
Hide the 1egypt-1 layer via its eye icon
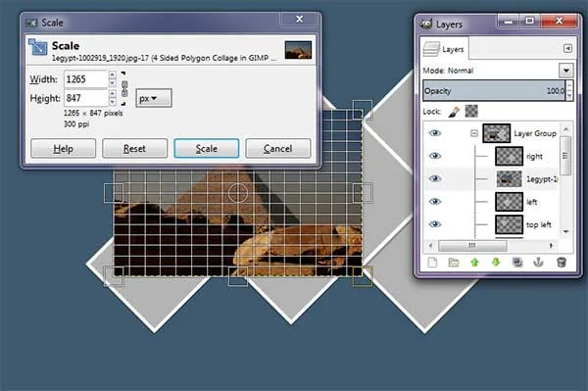click(434, 178)
